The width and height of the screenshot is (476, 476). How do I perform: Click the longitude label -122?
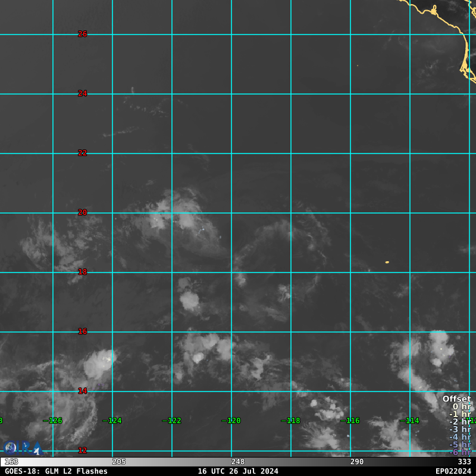pyautogui.click(x=171, y=421)
